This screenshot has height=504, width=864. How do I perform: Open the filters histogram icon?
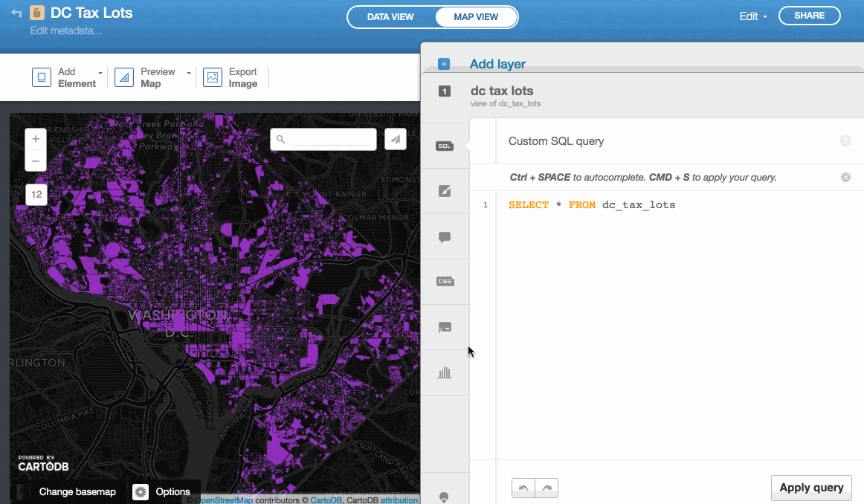(x=445, y=372)
